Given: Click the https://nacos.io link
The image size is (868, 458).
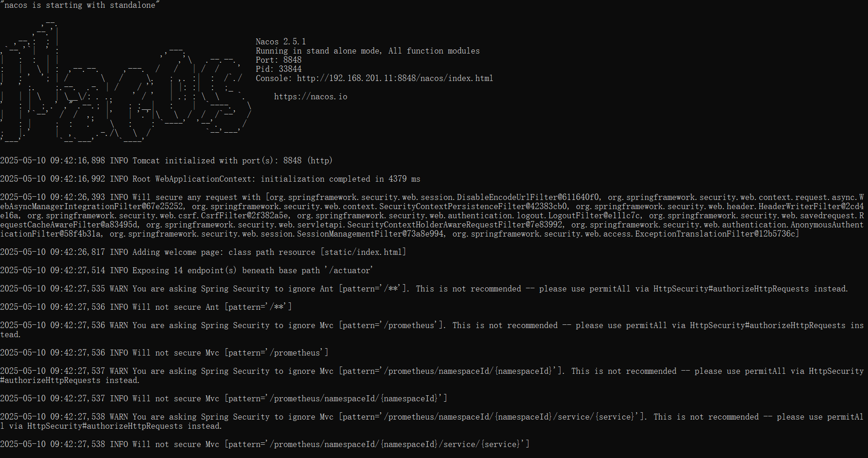Looking at the screenshot, I should click(x=311, y=97).
